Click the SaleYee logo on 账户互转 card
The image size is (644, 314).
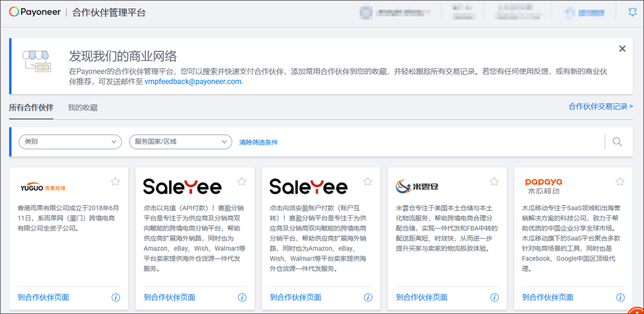308,186
